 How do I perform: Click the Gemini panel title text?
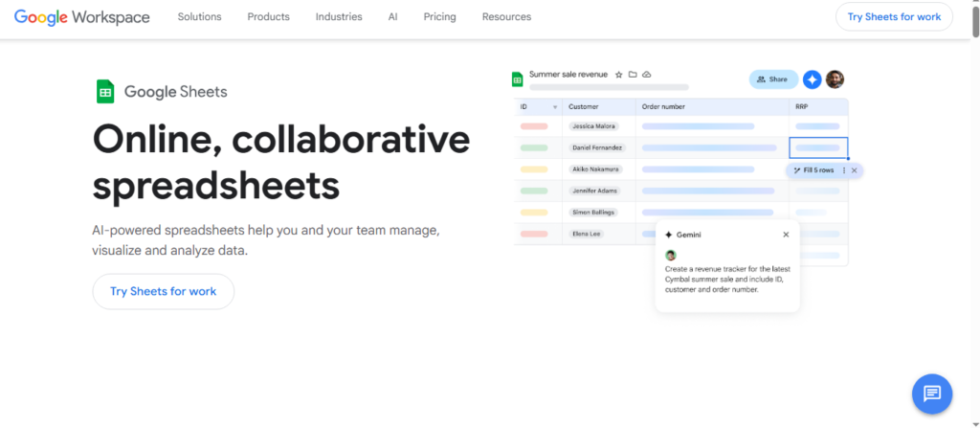(x=689, y=235)
